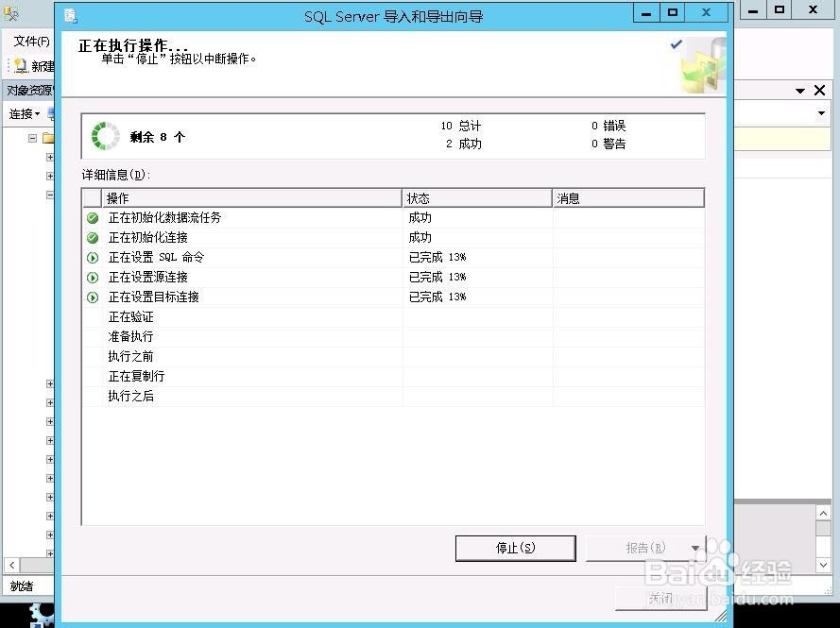Click the wizard header graphic icon
Viewport: 840px width, 628px height.
(703, 65)
